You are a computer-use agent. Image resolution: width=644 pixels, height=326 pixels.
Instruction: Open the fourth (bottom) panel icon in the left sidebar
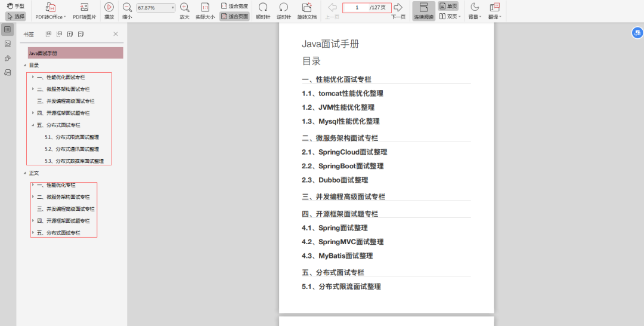7,72
